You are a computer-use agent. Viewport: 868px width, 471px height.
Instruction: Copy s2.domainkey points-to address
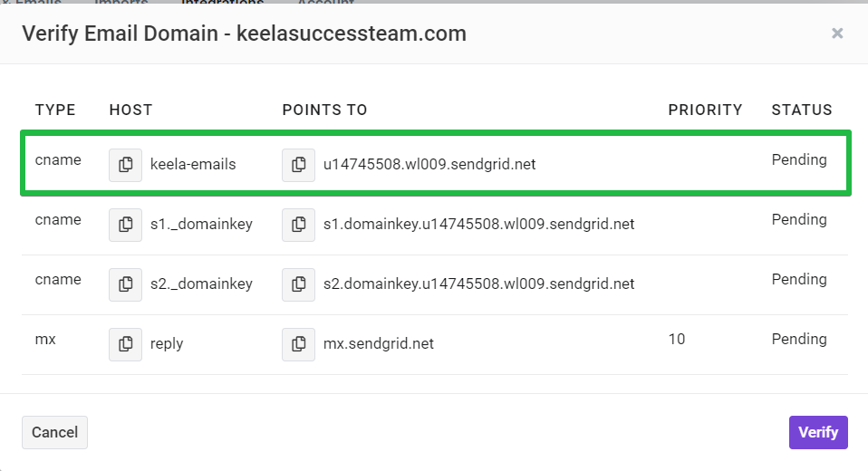tap(298, 284)
